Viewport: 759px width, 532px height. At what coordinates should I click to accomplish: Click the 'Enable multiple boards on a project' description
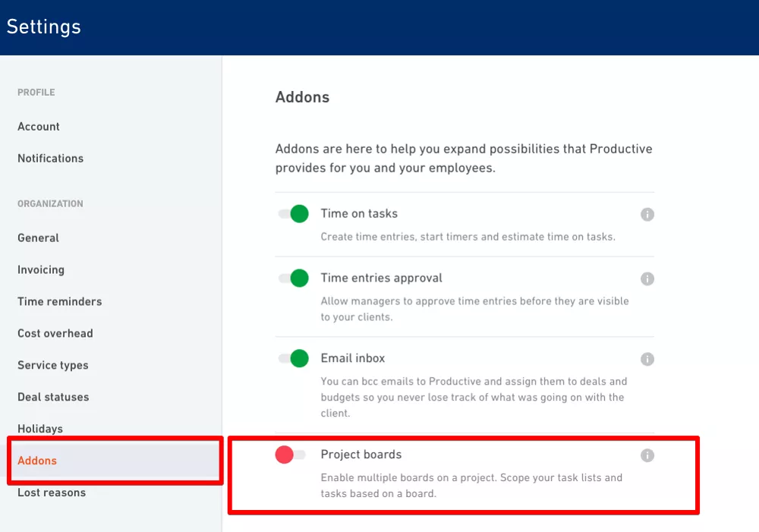point(471,486)
